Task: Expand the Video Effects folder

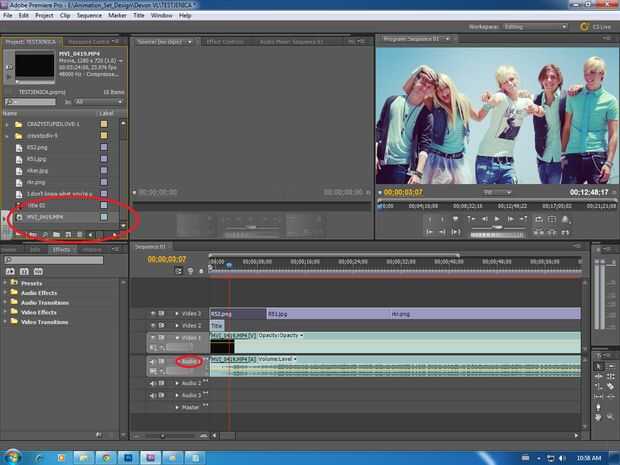Action: pos(6,312)
